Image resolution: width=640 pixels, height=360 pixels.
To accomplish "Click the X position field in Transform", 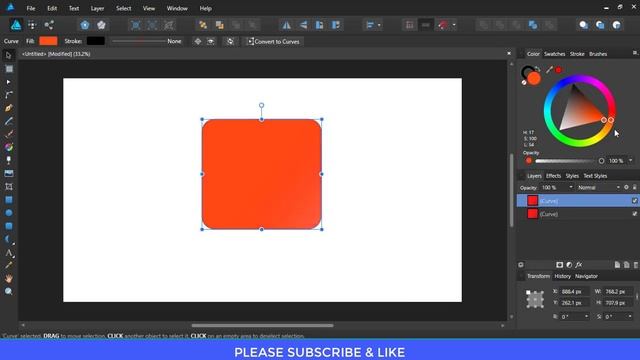I will point(574,291).
